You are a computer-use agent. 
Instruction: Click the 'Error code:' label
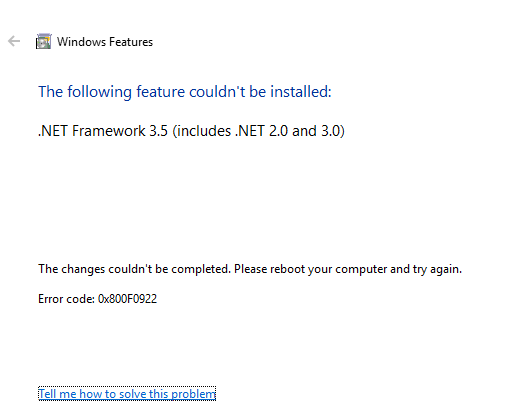[66, 299]
